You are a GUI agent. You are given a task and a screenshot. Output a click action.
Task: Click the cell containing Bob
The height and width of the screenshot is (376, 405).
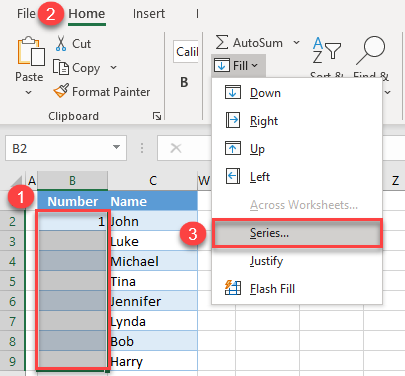click(x=153, y=341)
